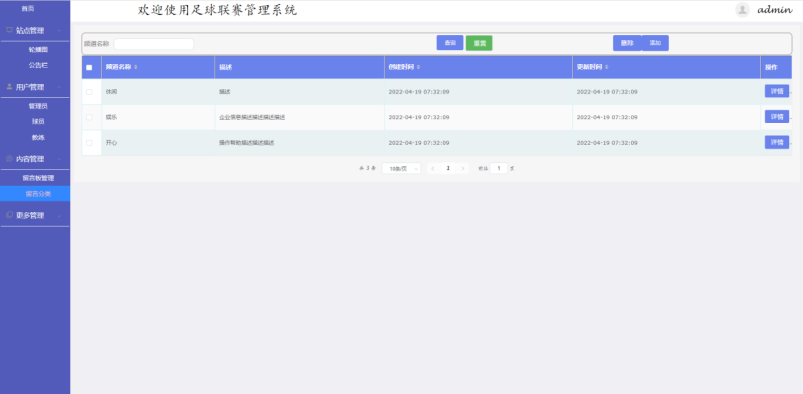This screenshot has height=394, width=803.
Task: Open the 轮播图 submenu item
Action: point(38,50)
